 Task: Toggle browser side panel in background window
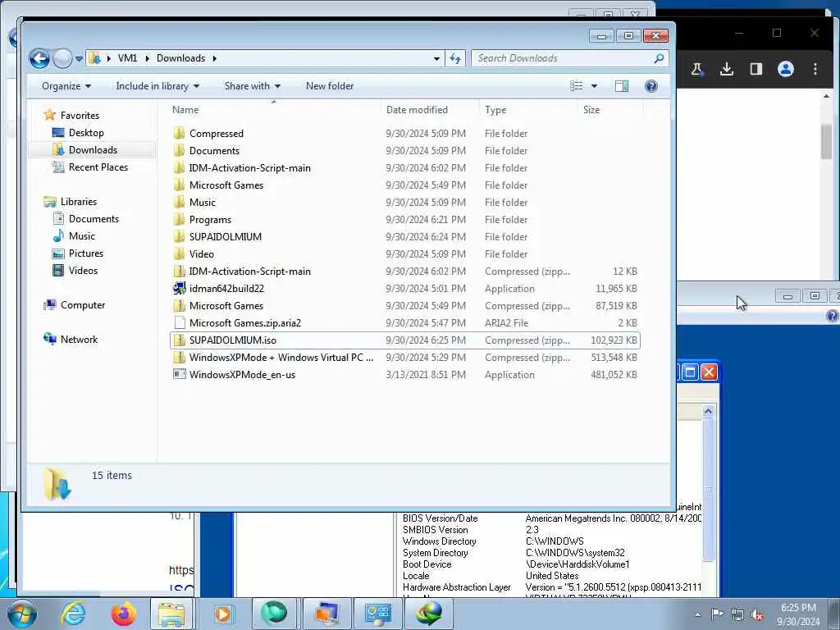coord(756,69)
